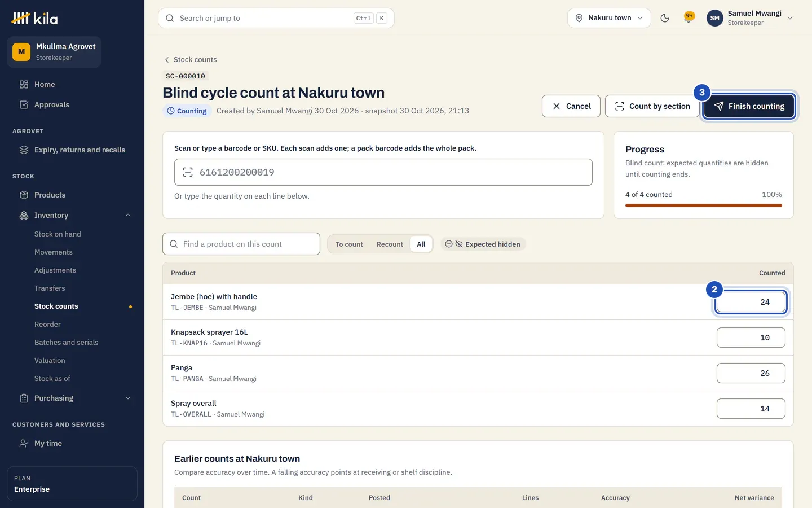812x508 pixels.
Task: Click the Approvals checkbox icon
Action: pyautogui.click(x=24, y=104)
